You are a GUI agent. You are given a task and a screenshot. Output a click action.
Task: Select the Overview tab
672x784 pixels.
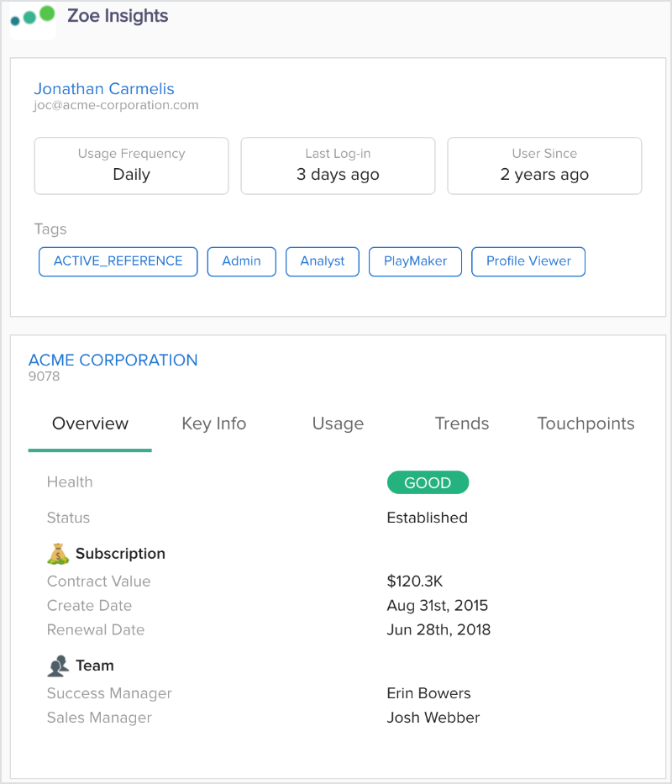pos(90,424)
